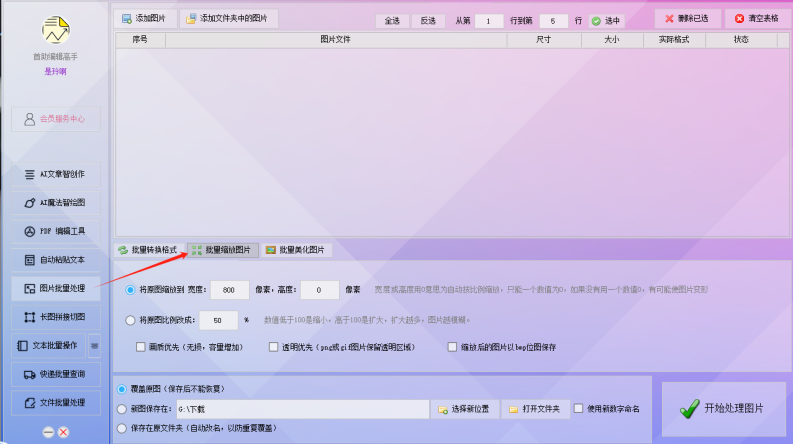
Task: Focus the 从第 start row field
Action: [x=489, y=21]
